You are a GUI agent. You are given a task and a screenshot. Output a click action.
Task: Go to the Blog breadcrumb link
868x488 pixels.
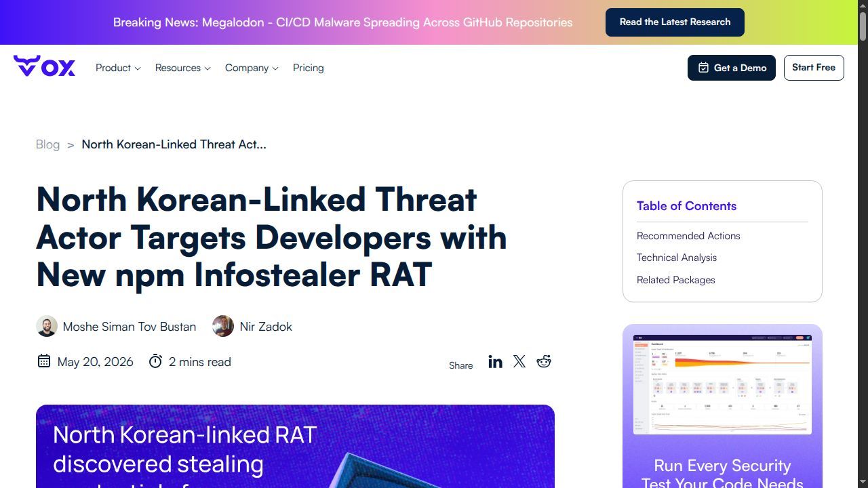tap(47, 144)
